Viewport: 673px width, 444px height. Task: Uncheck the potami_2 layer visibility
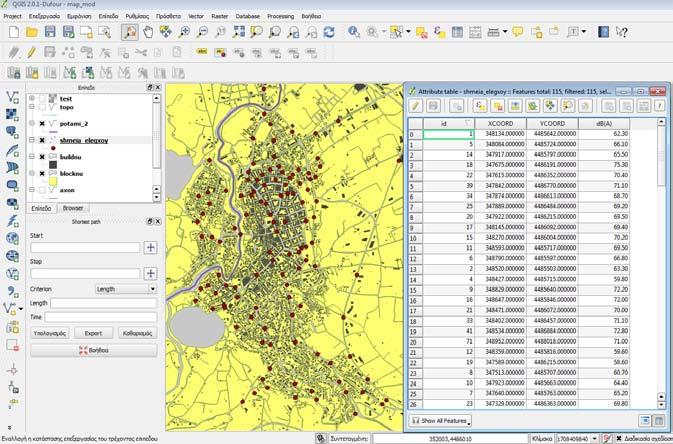coord(42,124)
